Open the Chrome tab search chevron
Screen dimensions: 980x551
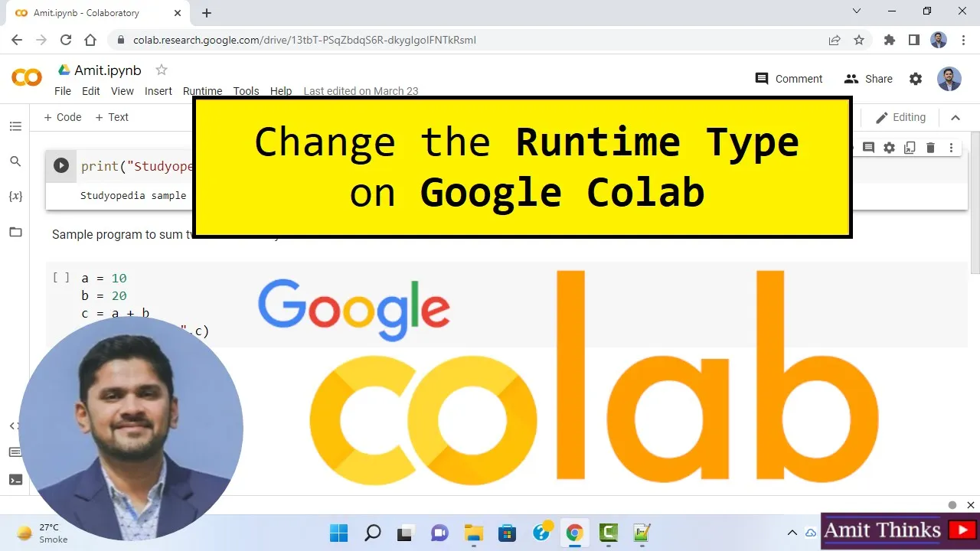pyautogui.click(x=857, y=11)
